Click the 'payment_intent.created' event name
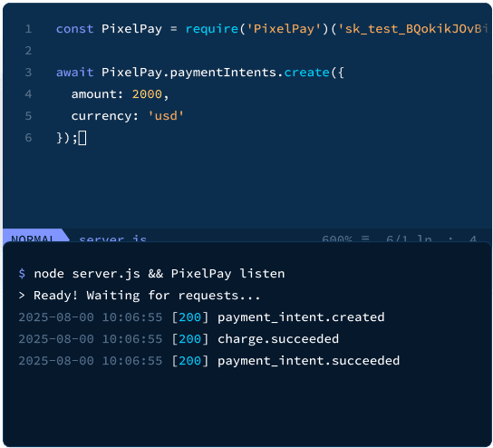The width and height of the screenshot is (493, 448). tap(301, 317)
